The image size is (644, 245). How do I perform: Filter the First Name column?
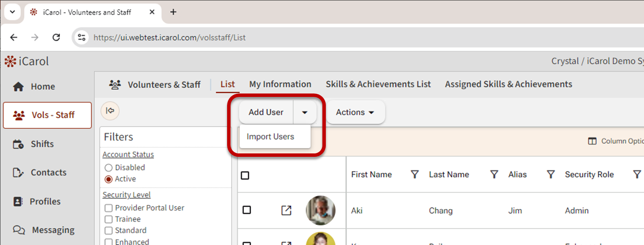[415, 174]
